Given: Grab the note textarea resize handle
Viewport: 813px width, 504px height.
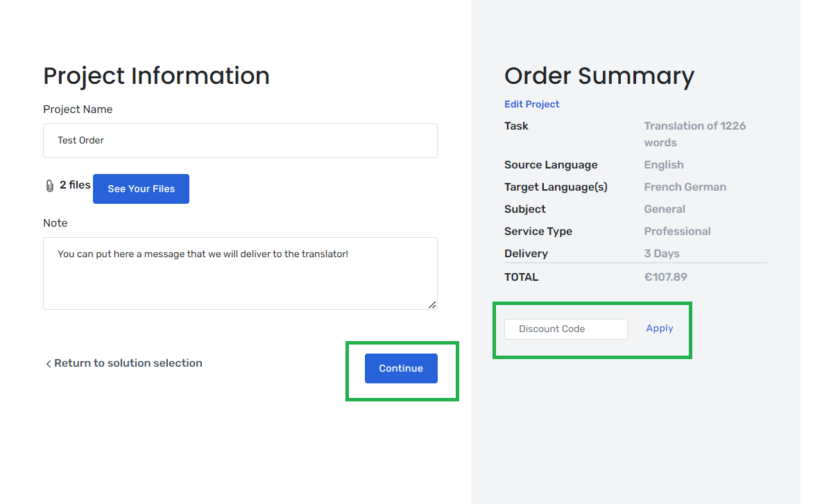Looking at the screenshot, I should tap(432, 305).
